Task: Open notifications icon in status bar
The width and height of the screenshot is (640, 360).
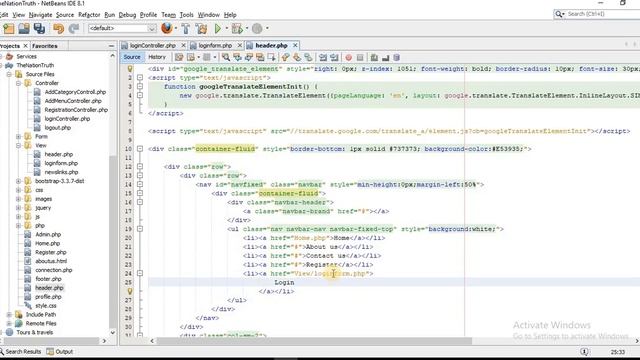Action: coord(584,351)
